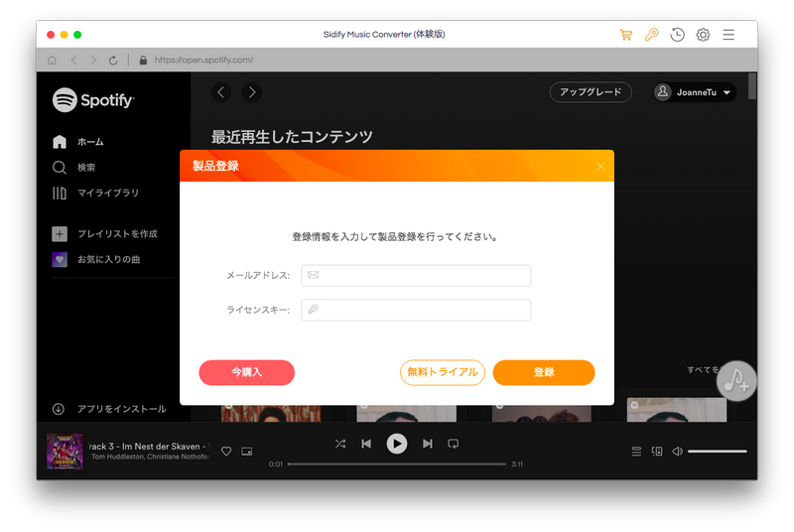Select プレイリストを作成 in sidebar
794x532 pixels.
click(x=105, y=234)
